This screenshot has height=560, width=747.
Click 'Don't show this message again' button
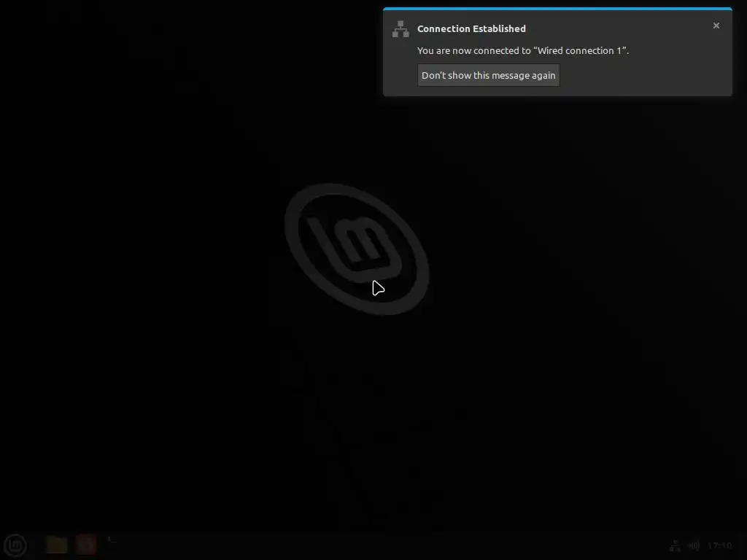point(488,75)
